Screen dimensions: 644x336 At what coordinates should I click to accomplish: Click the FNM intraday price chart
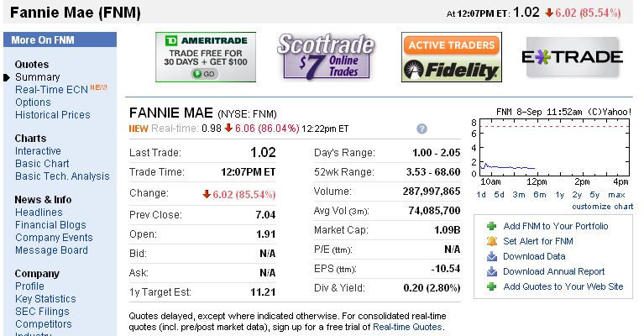tap(552, 147)
